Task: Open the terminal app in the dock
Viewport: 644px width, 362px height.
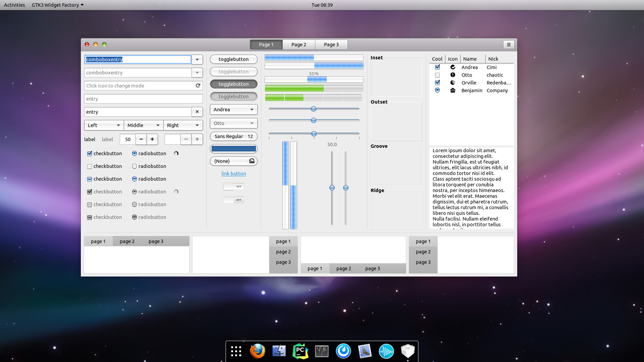Action: coord(322,351)
